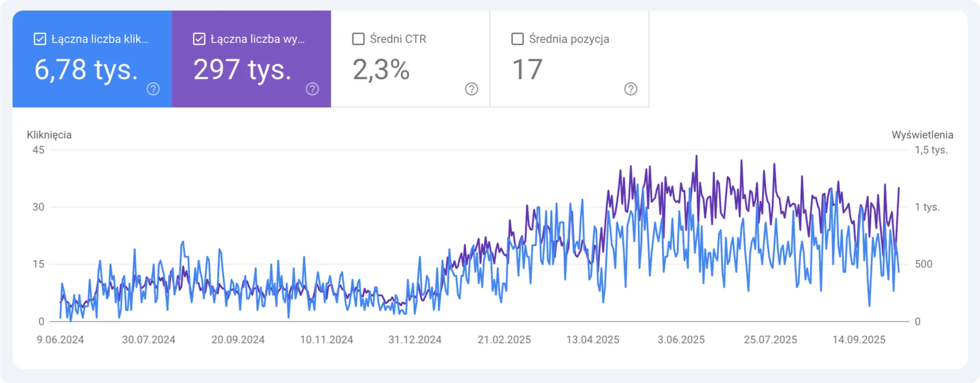Open help icon in blue clicks card
The image size is (980, 383).
pos(153,89)
